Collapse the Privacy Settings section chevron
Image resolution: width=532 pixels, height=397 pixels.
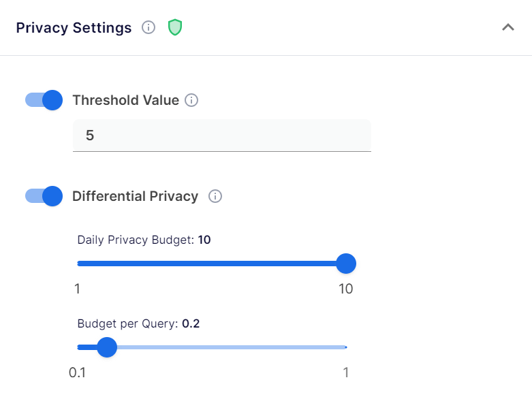[x=508, y=27]
